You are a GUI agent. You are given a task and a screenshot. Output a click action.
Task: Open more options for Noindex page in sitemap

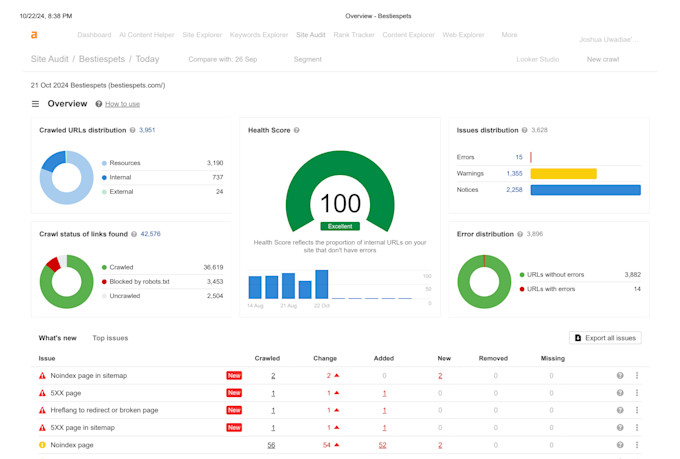tap(637, 376)
